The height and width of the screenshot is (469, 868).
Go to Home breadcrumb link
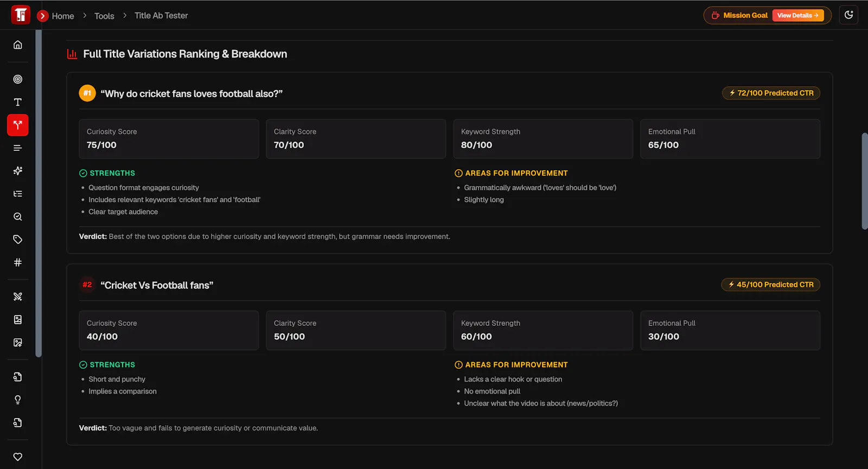coord(63,16)
